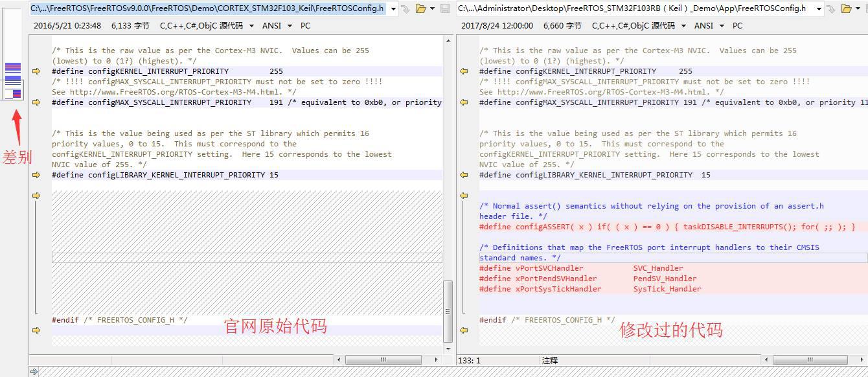The height and width of the screenshot is (377, 868).
Task: Click 注释 label in status bar
Action: tap(550, 360)
